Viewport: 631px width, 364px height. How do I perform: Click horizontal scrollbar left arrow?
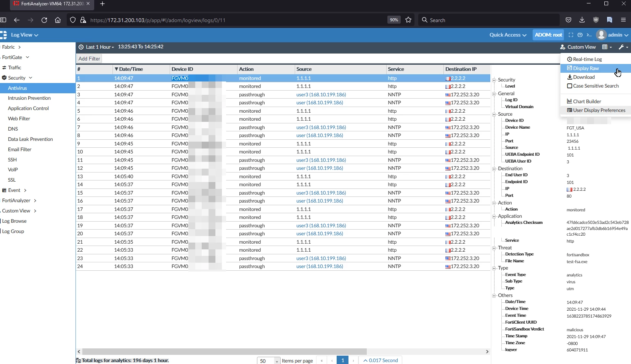[x=79, y=351]
